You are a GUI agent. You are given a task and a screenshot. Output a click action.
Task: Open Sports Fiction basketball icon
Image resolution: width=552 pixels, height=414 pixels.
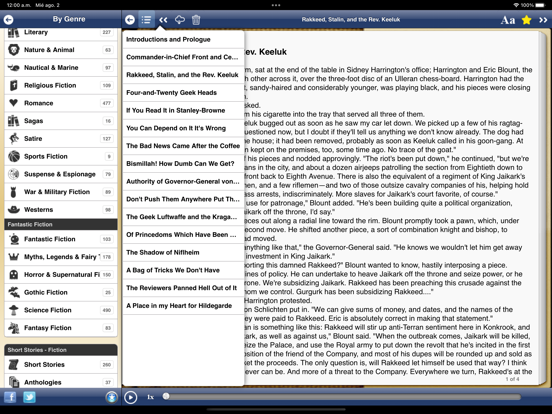pyautogui.click(x=14, y=156)
